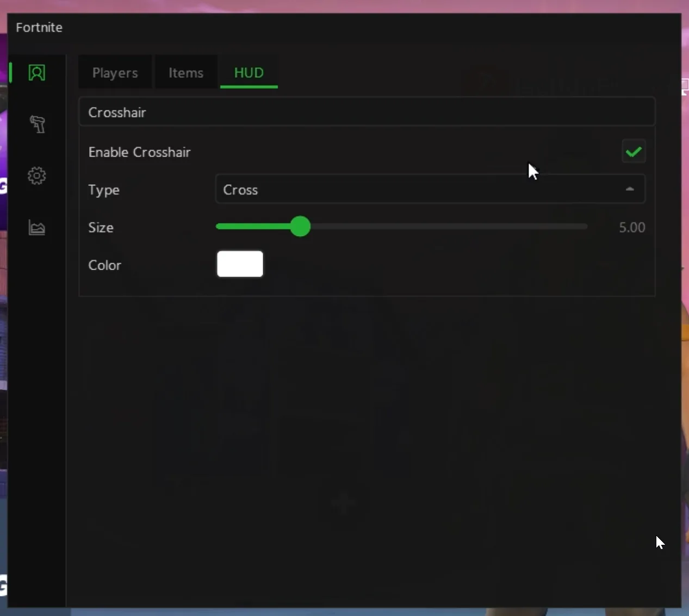Click the Size value 5.00
The width and height of the screenshot is (689, 616).
point(632,227)
